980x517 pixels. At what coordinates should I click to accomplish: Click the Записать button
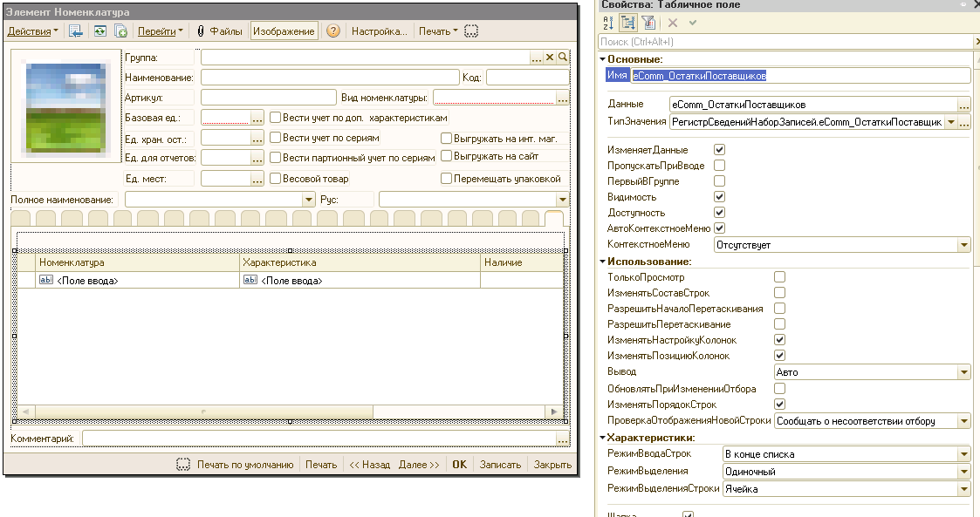coord(500,465)
